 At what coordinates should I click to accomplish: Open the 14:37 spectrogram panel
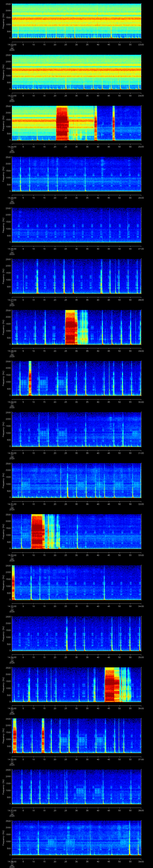(76, 786)
